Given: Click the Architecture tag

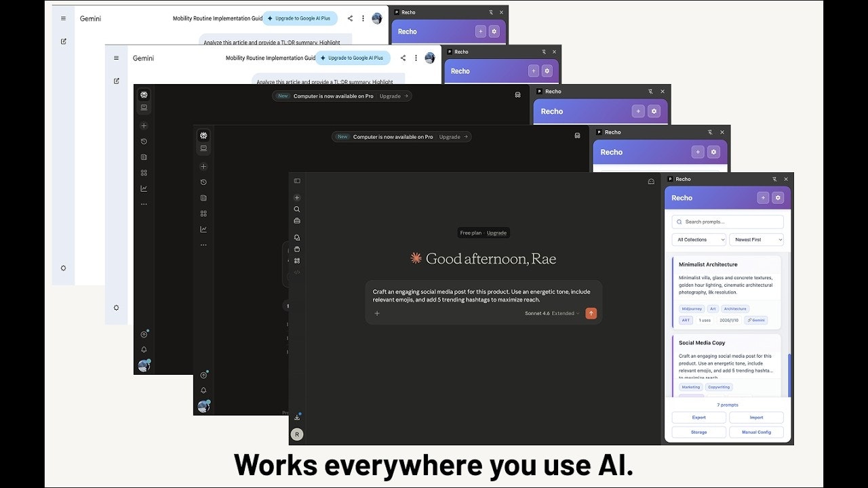Looking at the screenshot, I should coord(735,308).
